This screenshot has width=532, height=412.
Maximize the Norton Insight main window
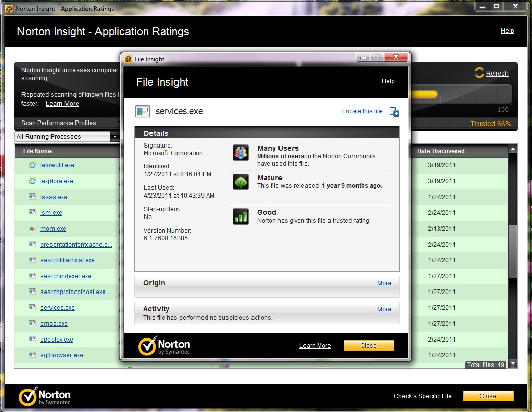tap(496, 7)
